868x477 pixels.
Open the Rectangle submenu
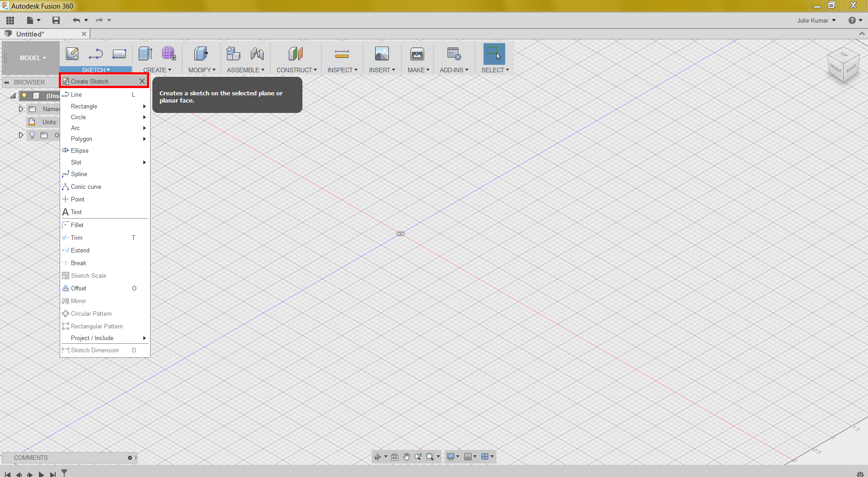coord(105,106)
